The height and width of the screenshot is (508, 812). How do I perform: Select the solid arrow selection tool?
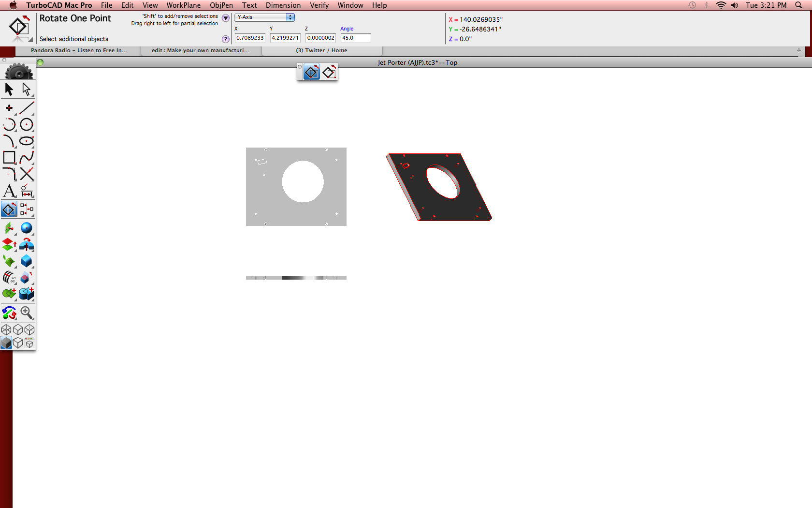(x=9, y=90)
